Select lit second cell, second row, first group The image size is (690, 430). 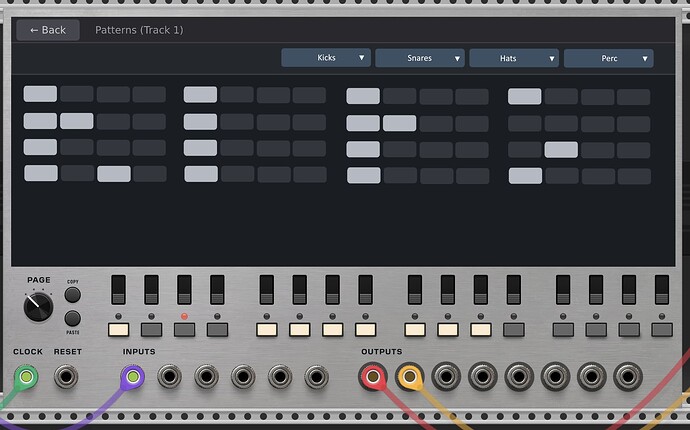click(77, 121)
